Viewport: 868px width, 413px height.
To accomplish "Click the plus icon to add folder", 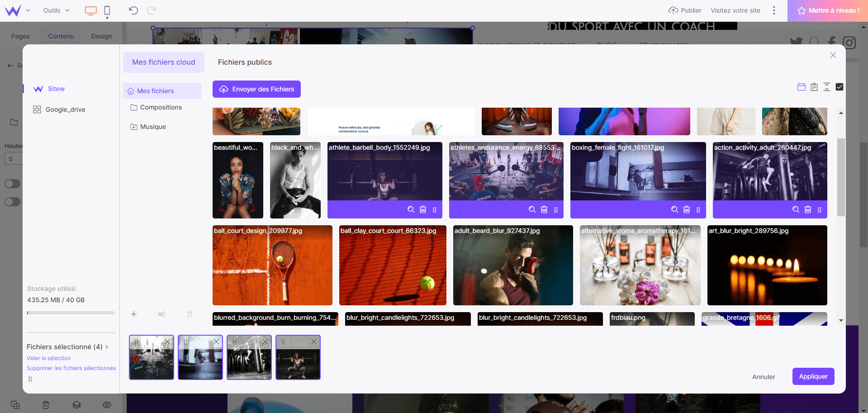I will (134, 314).
